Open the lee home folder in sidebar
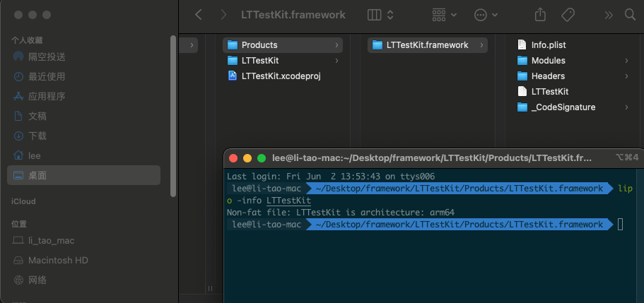This screenshot has width=644, height=303. (x=84, y=155)
